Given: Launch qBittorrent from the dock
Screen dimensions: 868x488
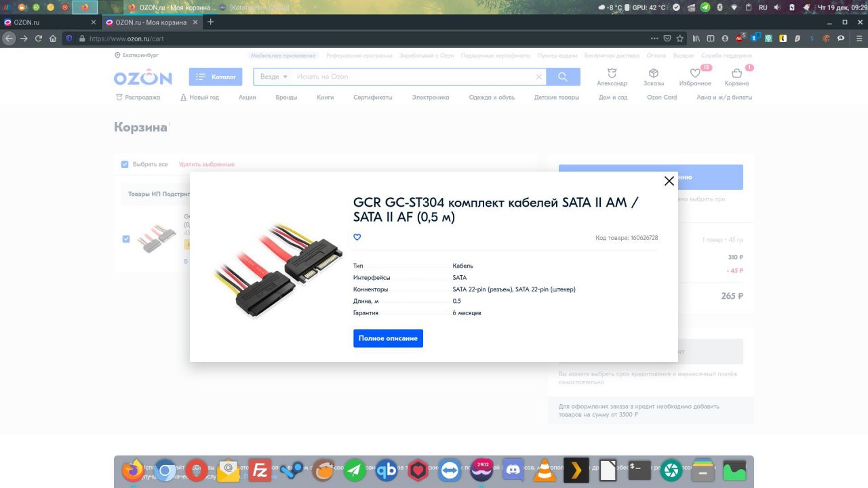Looking at the screenshot, I should pos(387,470).
